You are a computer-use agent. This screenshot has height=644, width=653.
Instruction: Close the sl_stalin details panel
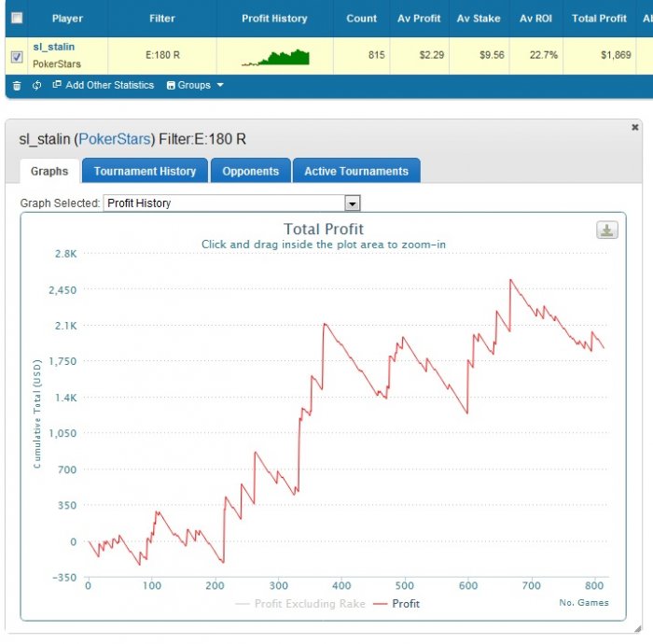tap(634, 127)
